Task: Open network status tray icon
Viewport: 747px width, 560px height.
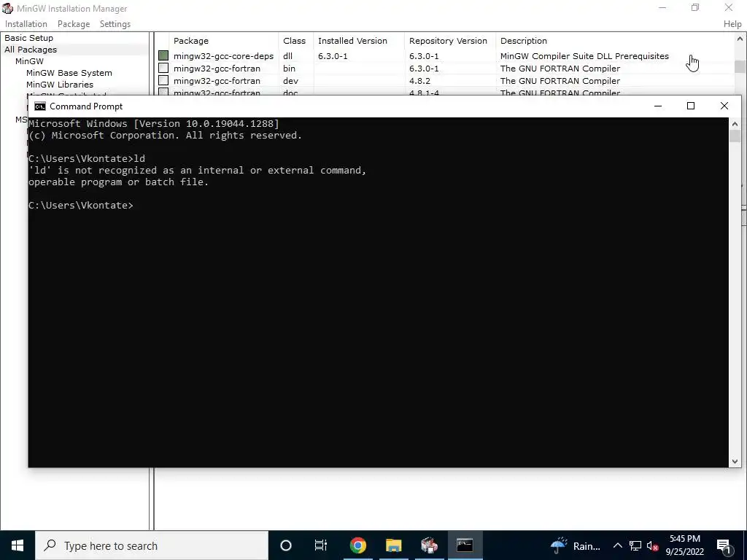Action: [635, 545]
